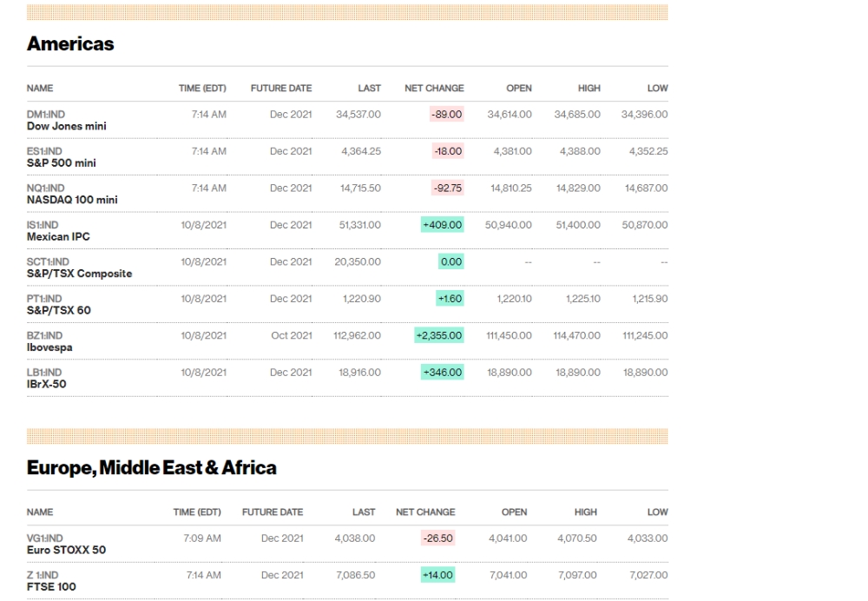Click S&P 500 low value 4,352.25

pyautogui.click(x=648, y=151)
